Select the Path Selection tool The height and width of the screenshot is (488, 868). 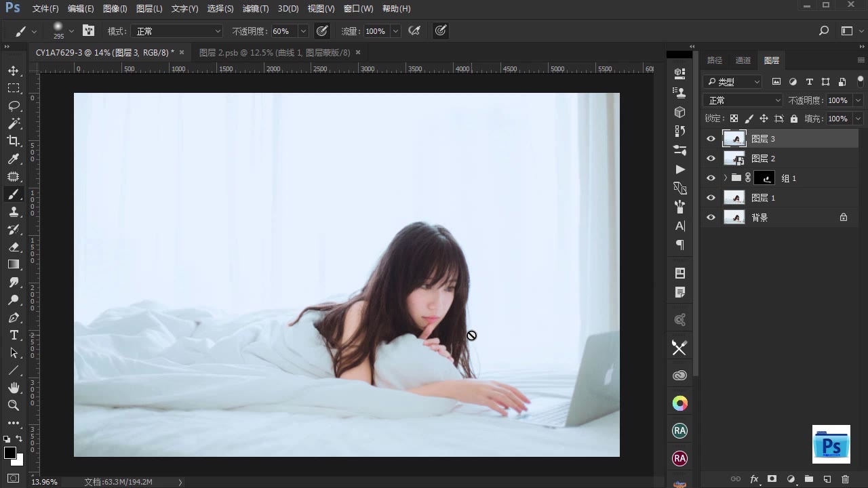[x=14, y=352]
